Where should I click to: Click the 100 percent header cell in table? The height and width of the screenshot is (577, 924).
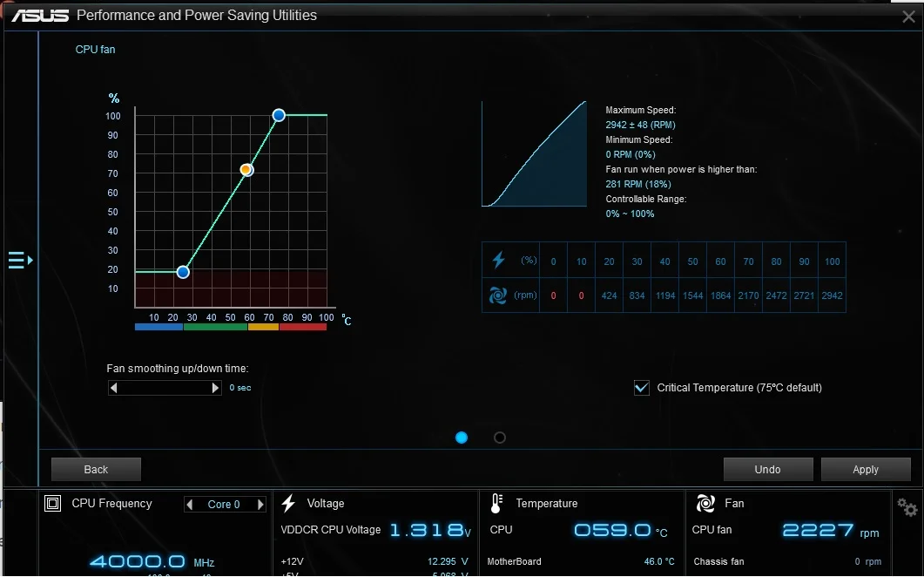832,261
